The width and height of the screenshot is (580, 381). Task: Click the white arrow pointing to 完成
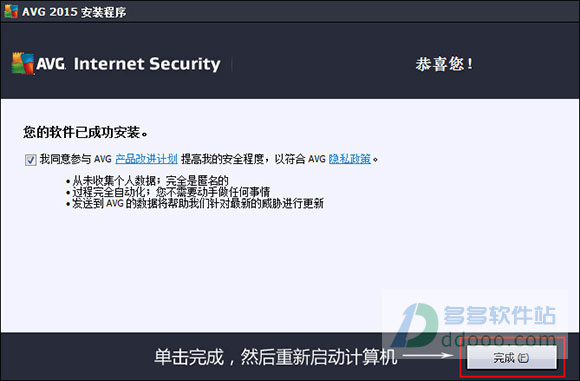[x=428, y=355]
